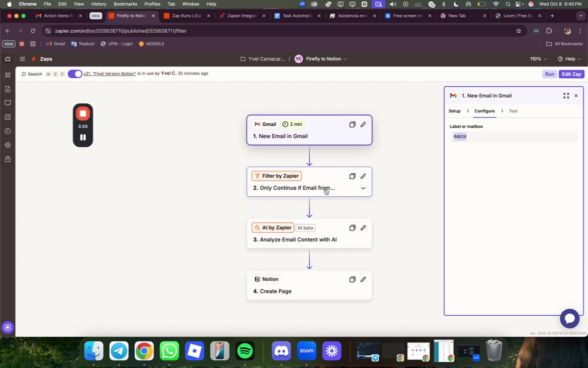Pause the screen recording

click(83, 137)
